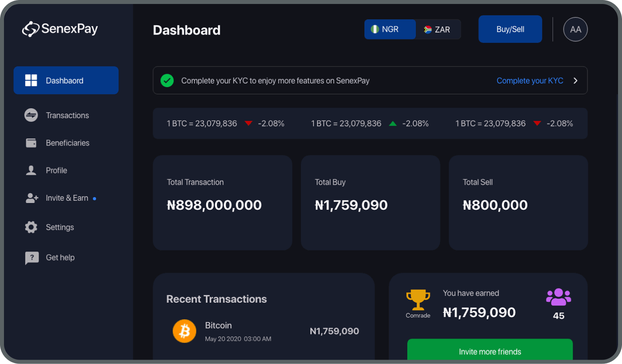Click the Invite more friends button

coord(489,352)
